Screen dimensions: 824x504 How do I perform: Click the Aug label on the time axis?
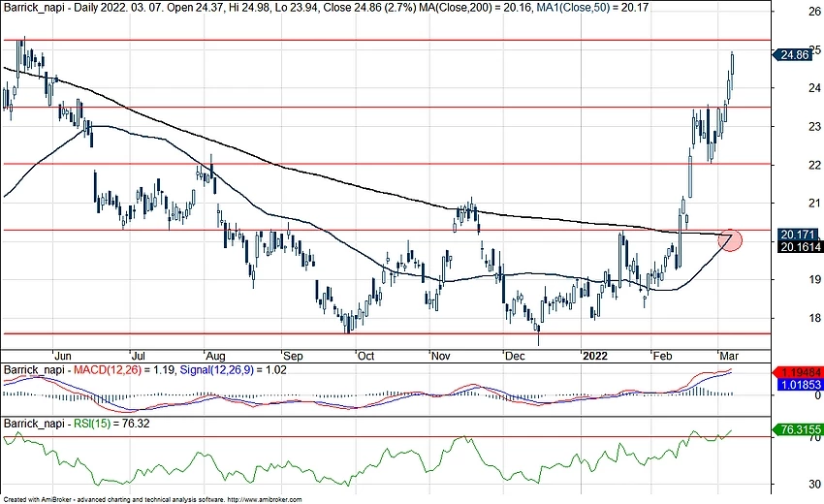click(x=215, y=356)
